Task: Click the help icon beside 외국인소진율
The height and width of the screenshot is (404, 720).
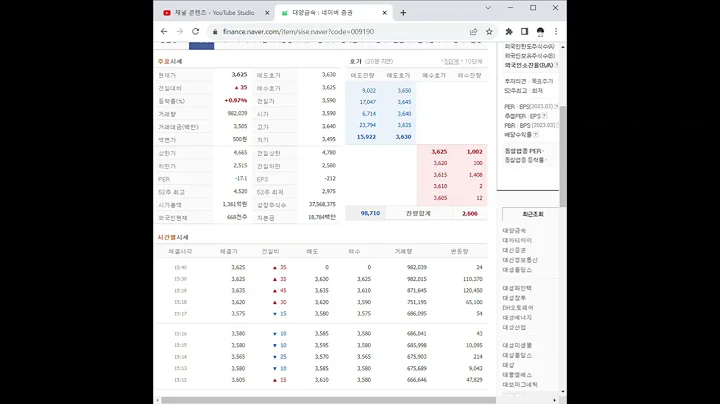Action: 557,65
